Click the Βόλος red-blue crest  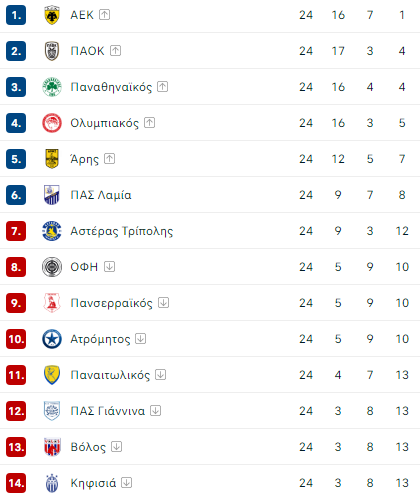[52, 447]
